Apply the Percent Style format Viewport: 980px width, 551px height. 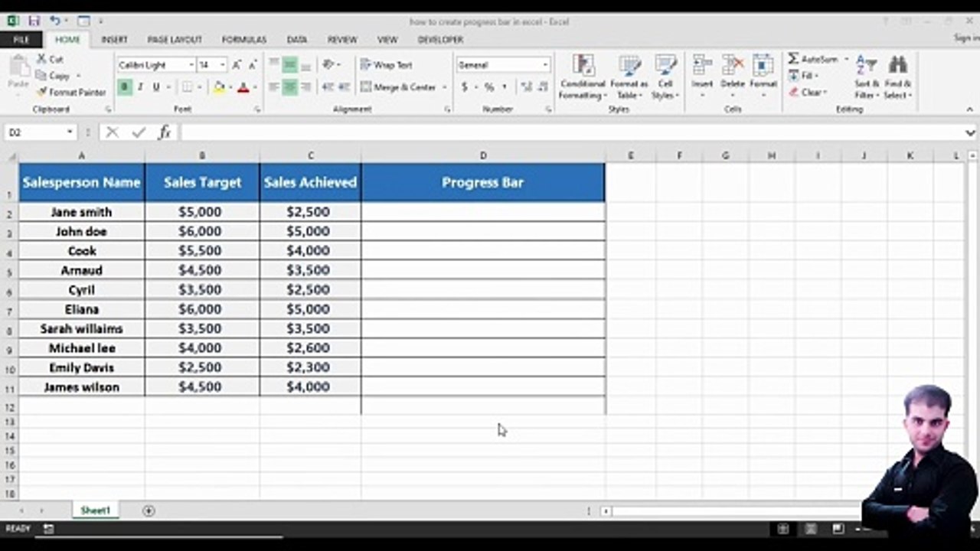pyautogui.click(x=488, y=87)
